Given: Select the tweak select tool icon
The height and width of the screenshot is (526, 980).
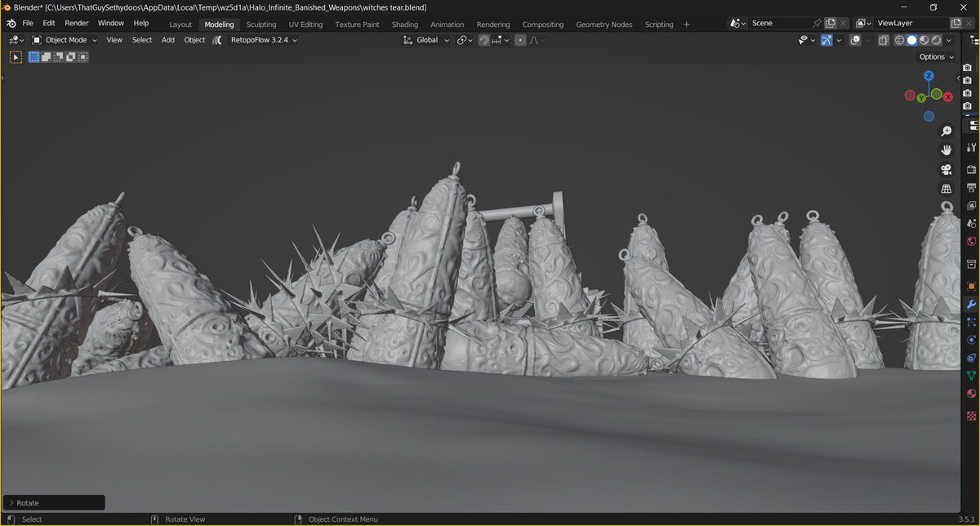Looking at the screenshot, I should [x=16, y=57].
